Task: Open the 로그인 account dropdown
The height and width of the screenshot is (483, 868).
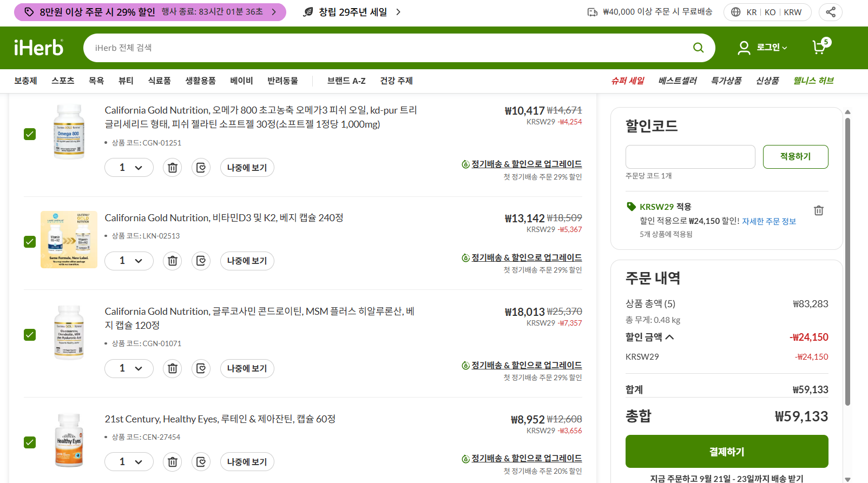Action: click(x=763, y=48)
